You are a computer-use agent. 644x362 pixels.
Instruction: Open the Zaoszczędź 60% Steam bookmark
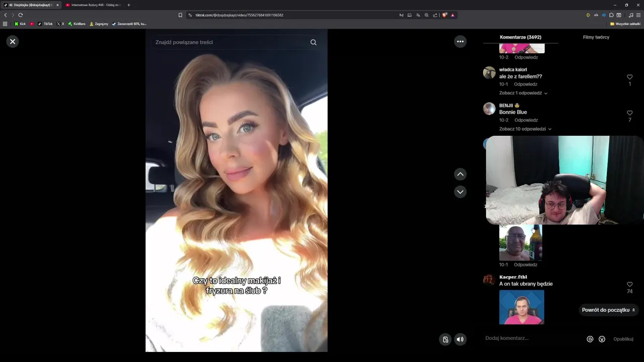129,24
